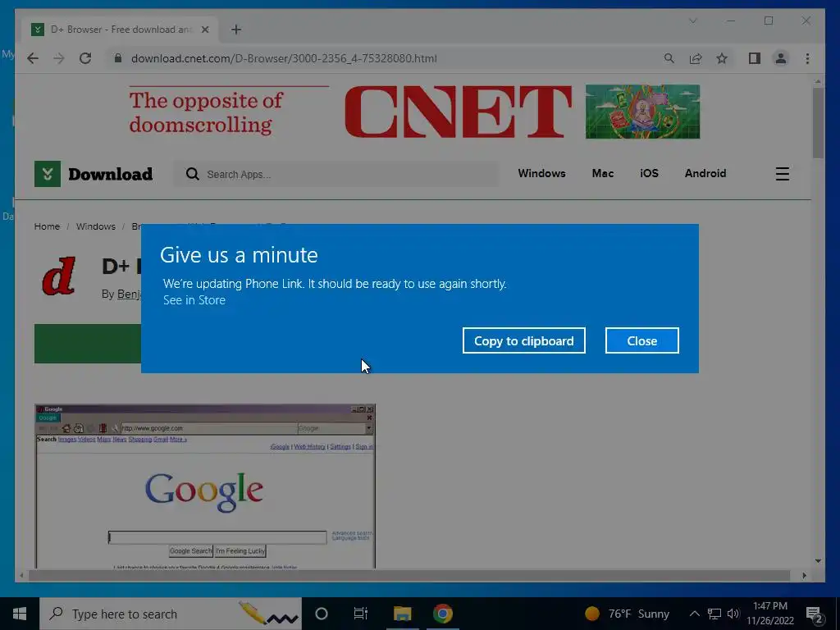Click the Chrome taskbar icon

pyautogui.click(x=442, y=614)
